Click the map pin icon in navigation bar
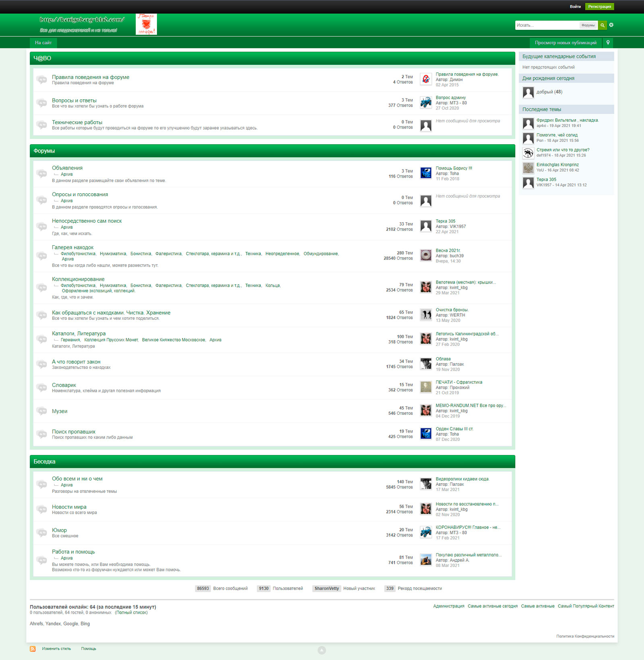Image resolution: width=644 pixels, height=660 pixels. point(608,42)
